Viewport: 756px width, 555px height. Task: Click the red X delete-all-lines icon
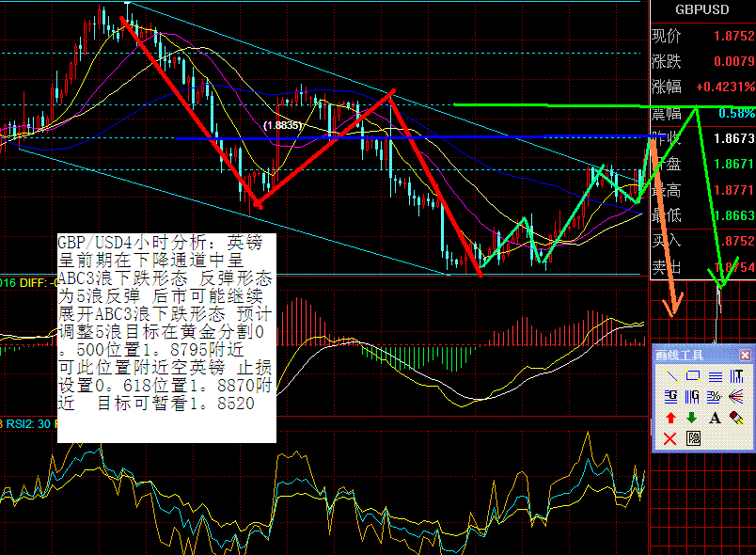tap(670, 438)
